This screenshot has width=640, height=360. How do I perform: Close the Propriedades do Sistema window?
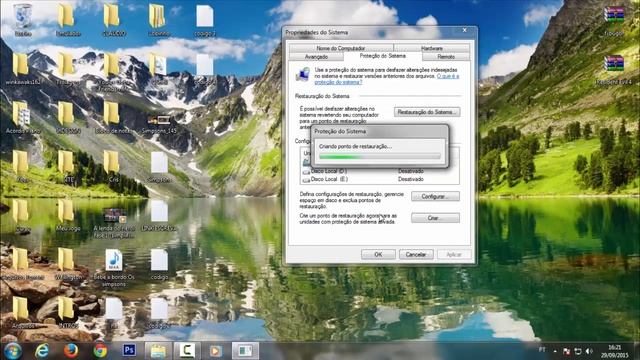pyautogui.click(x=464, y=31)
